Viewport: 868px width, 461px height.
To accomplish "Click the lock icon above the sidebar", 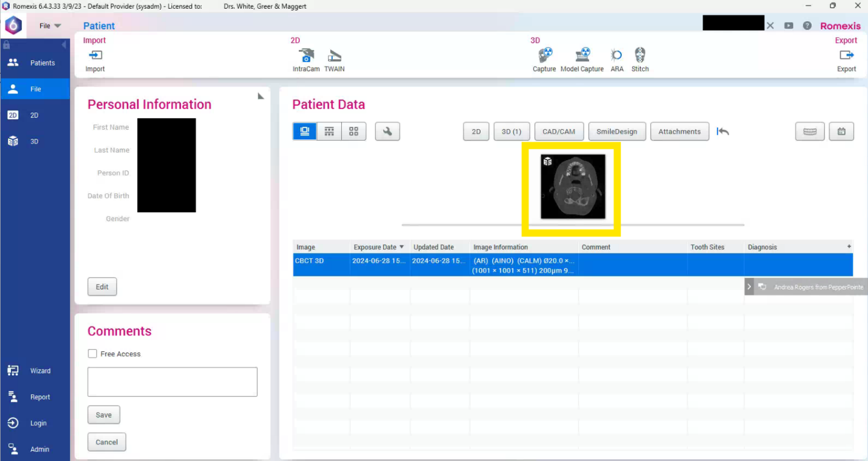I will click(x=7, y=45).
